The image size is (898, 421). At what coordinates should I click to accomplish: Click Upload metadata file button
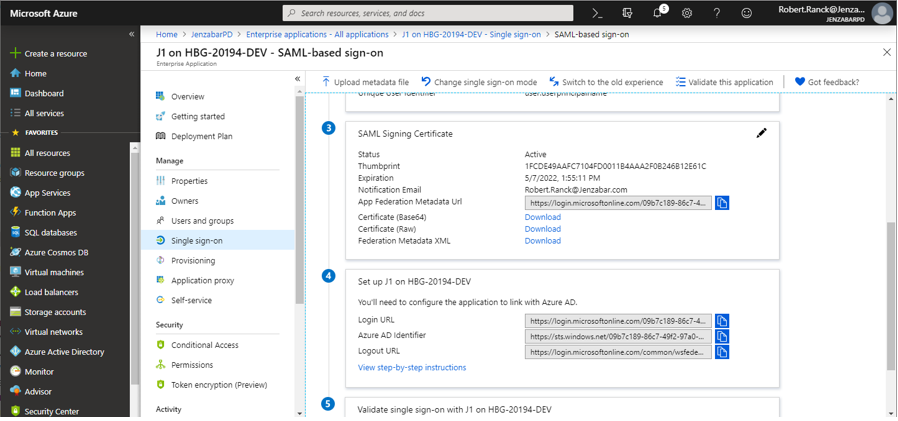pos(365,82)
